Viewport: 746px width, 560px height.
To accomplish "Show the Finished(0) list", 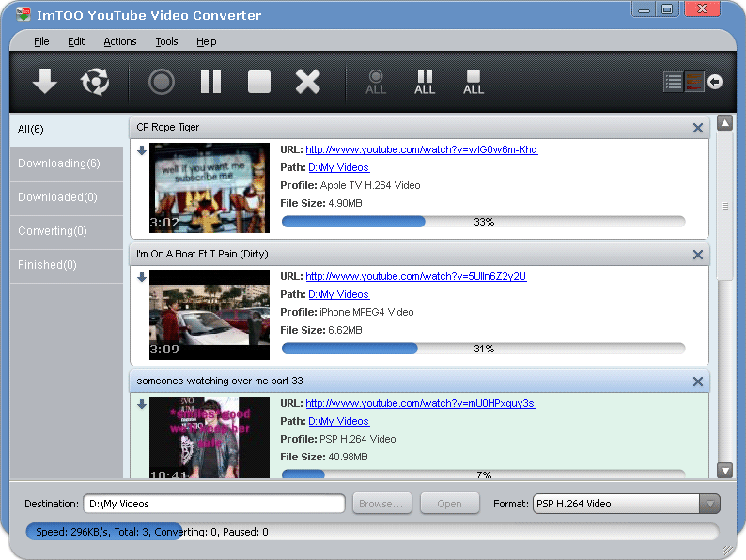I will pyautogui.click(x=67, y=265).
